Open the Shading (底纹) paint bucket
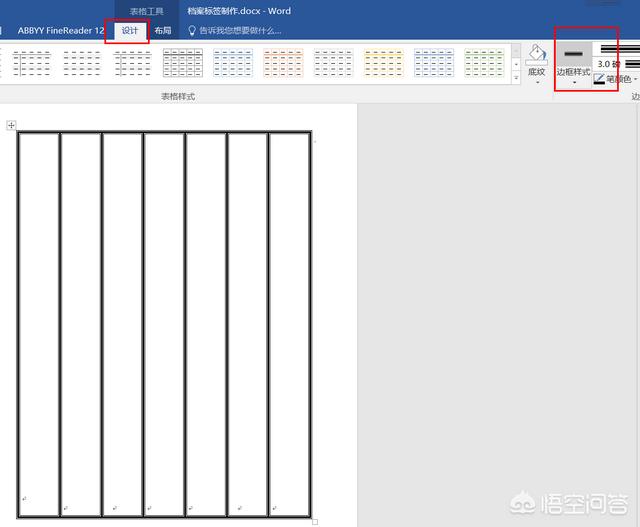 click(x=536, y=55)
